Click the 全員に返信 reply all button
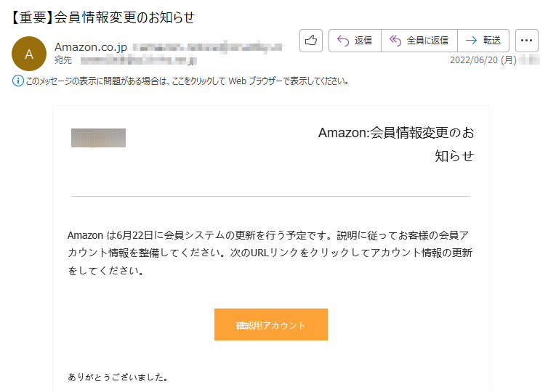This screenshot has width=548, height=392. point(419,41)
